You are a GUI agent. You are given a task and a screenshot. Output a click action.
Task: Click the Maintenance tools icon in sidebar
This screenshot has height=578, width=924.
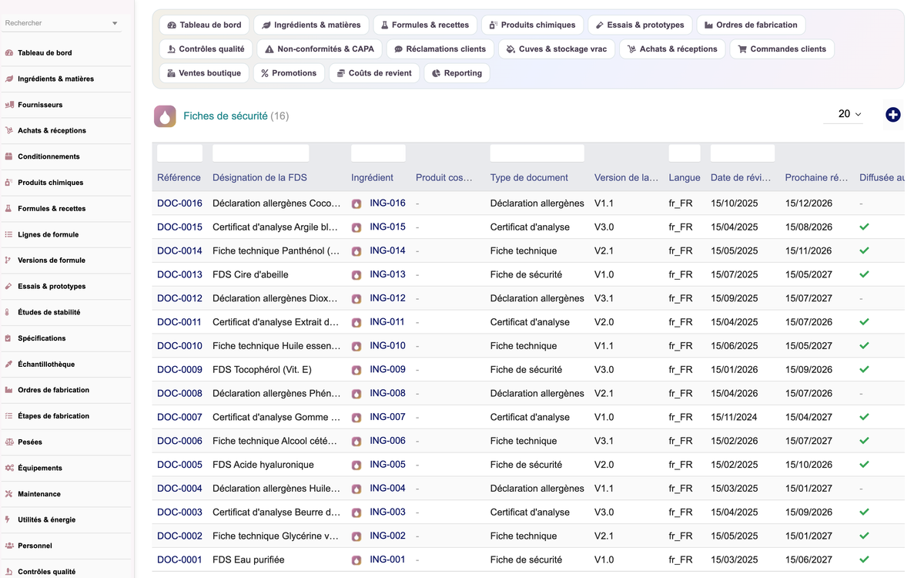9,494
